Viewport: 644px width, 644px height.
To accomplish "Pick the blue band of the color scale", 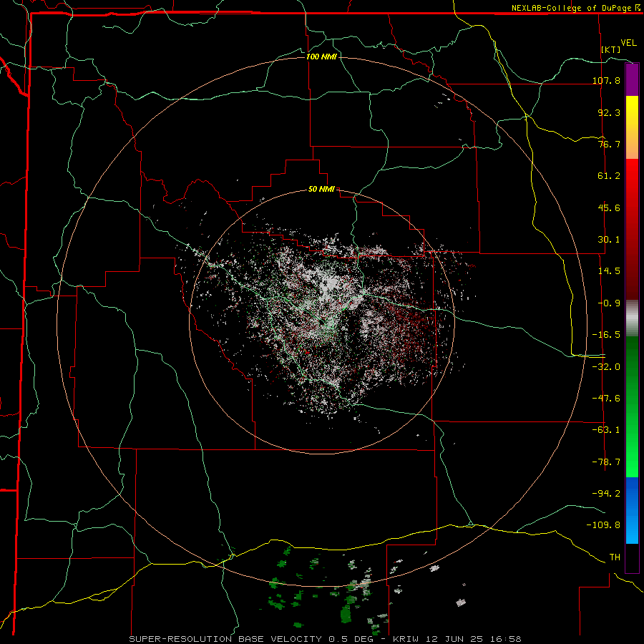I will tap(632, 510).
